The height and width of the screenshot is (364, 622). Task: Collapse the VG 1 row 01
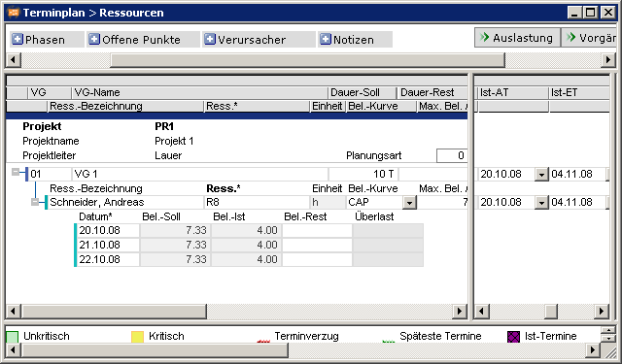[x=16, y=172]
